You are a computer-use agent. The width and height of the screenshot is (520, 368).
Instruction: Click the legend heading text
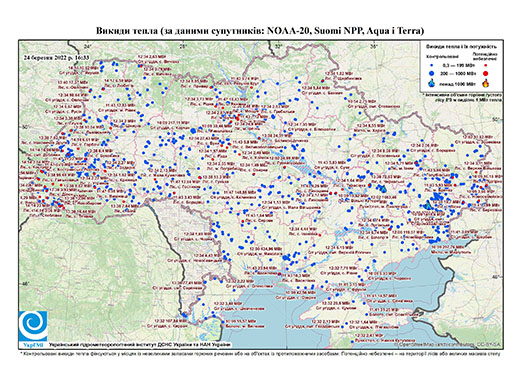click(462, 47)
